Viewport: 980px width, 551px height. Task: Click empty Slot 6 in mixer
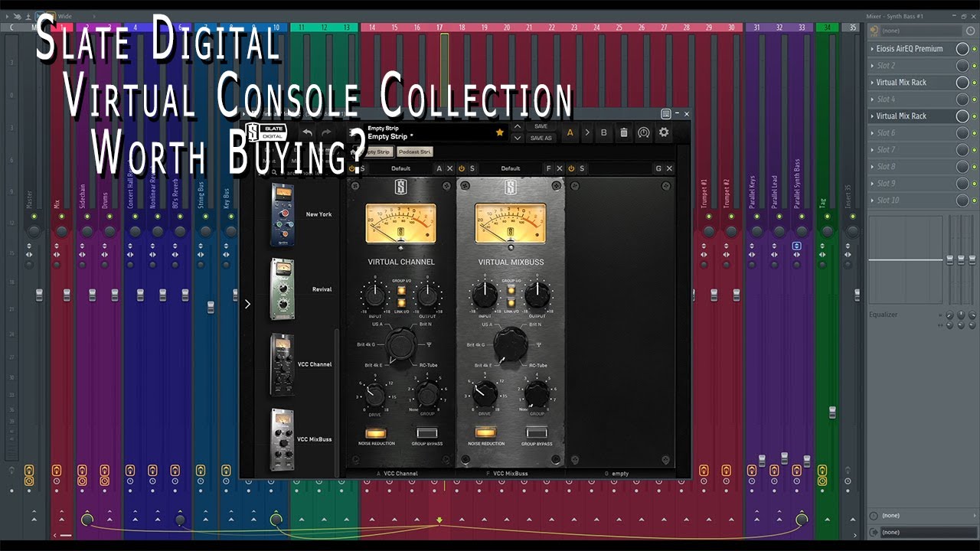pyautogui.click(x=911, y=133)
